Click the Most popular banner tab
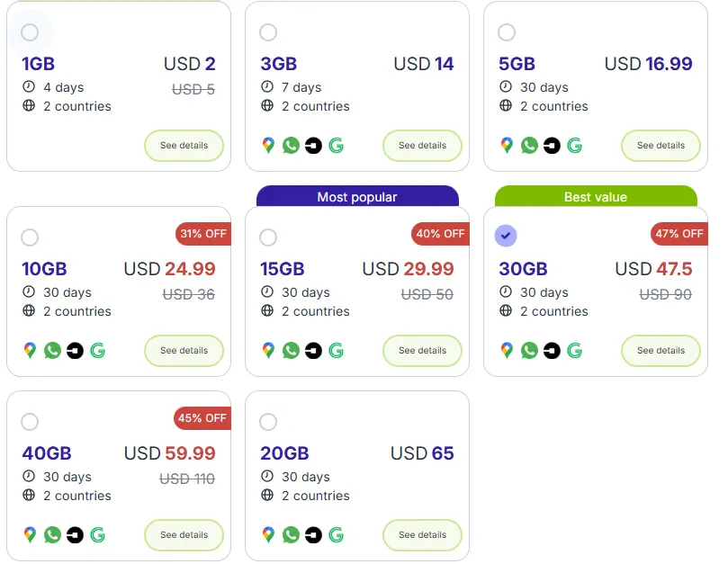This screenshot has height=573, width=728. click(x=356, y=196)
